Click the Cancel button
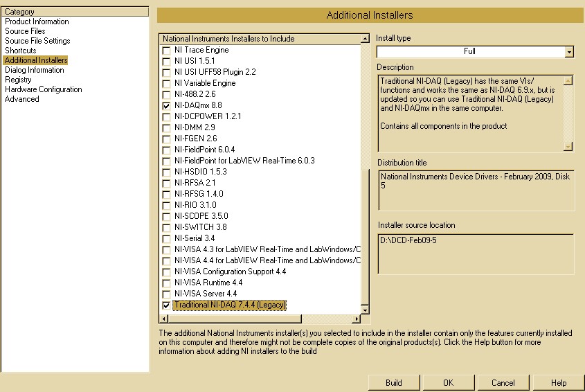The width and height of the screenshot is (585, 392). 503,383
